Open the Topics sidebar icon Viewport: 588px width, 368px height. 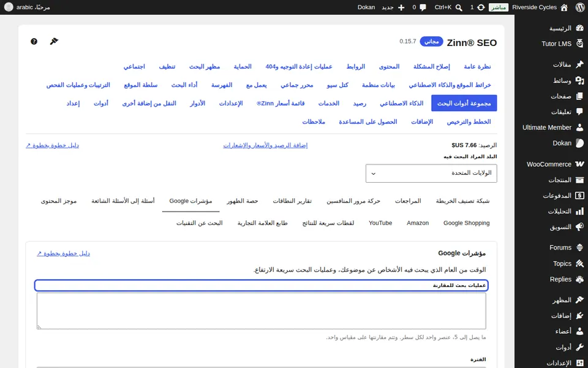pyautogui.click(x=580, y=264)
